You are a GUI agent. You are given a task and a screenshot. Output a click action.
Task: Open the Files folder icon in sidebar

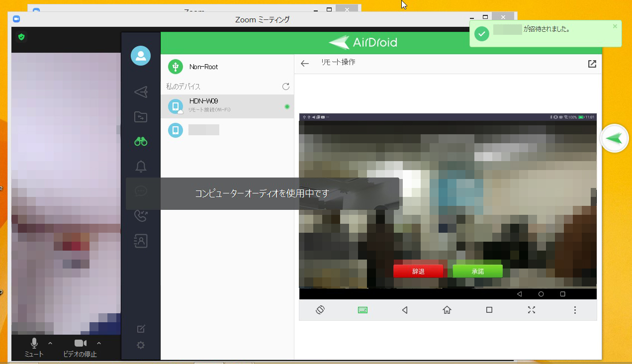(x=141, y=117)
